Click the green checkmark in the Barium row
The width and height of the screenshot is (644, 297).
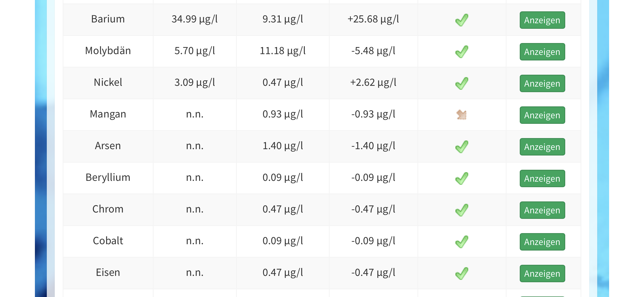pos(462,20)
